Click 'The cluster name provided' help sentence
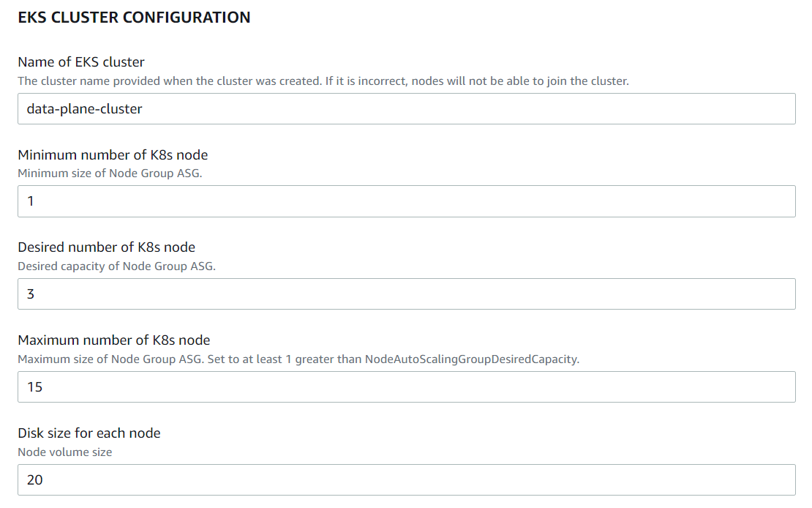Screen dimensions: 812x508 pyautogui.click(x=170, y=81)
